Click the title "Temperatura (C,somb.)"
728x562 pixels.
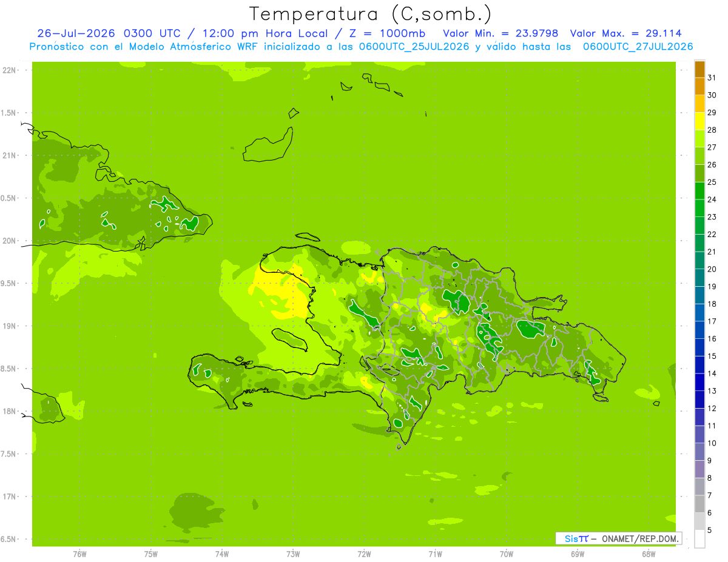[371, 15]
